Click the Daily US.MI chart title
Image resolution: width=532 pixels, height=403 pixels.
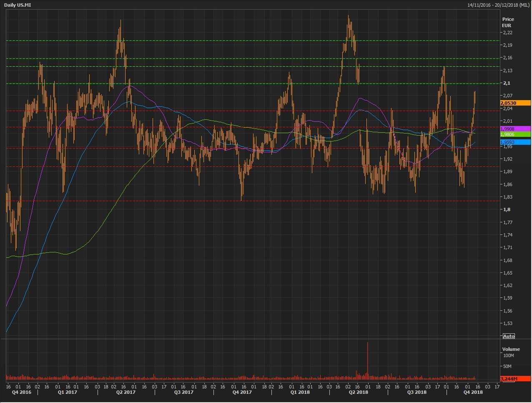(17, 5)
